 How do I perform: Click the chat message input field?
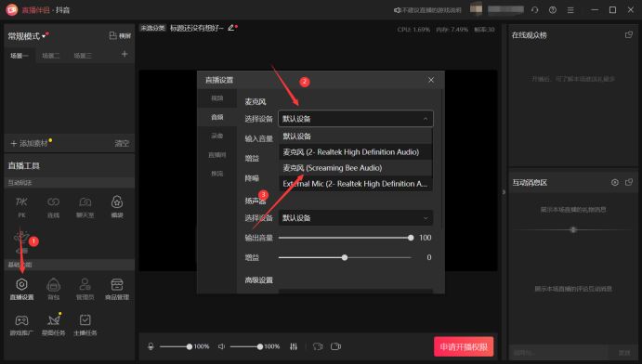coord(559,353)
